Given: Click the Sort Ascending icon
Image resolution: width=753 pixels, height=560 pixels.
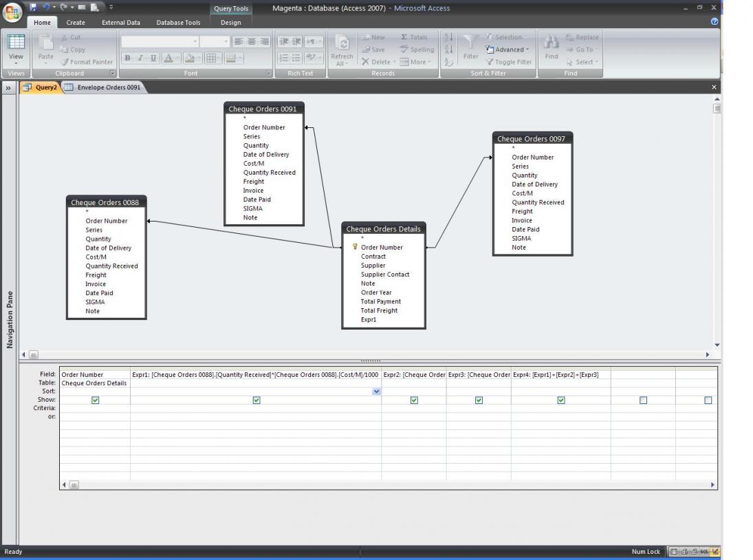Looking at the screenshot, I should (449, 37).
